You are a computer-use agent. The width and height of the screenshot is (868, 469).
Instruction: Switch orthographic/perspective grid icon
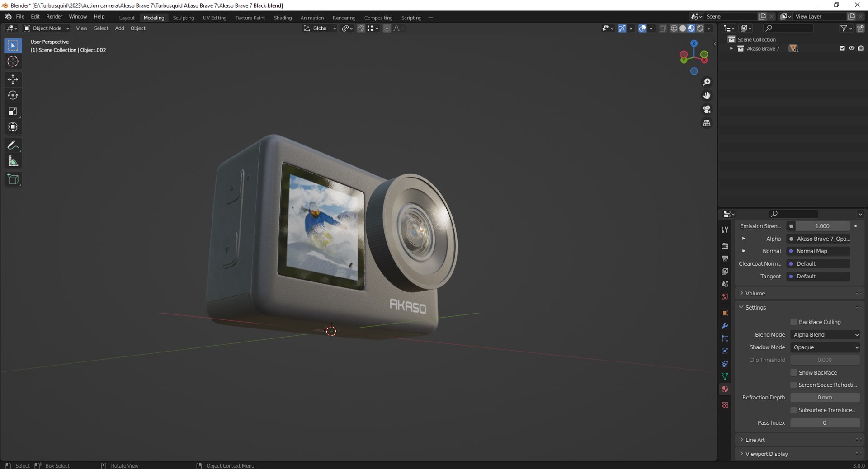[707, 123]
